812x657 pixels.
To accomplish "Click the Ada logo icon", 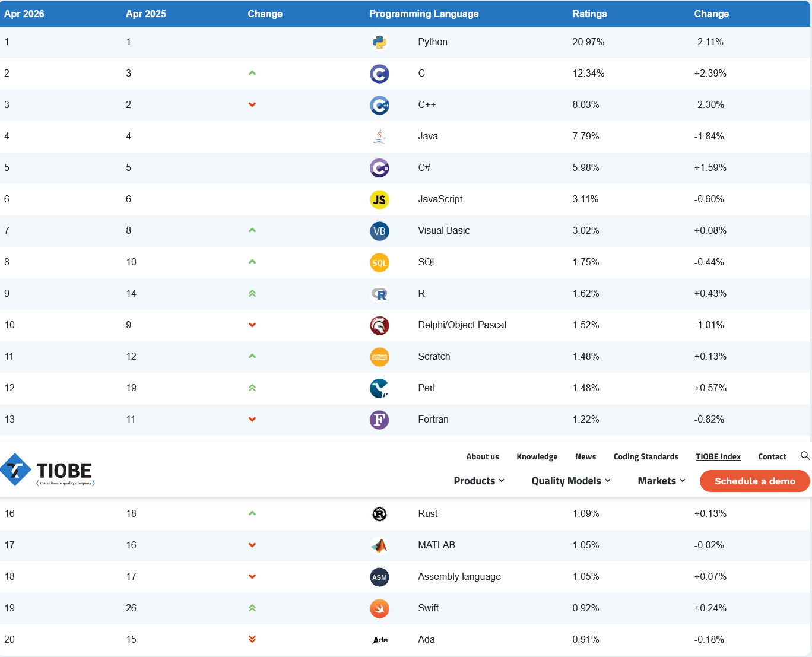I will (380, 640).
